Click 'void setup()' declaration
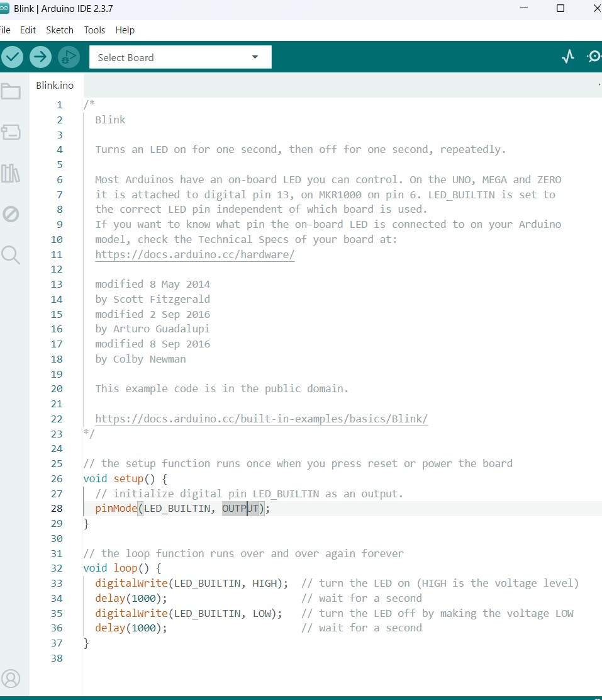 tap(119, 478)
